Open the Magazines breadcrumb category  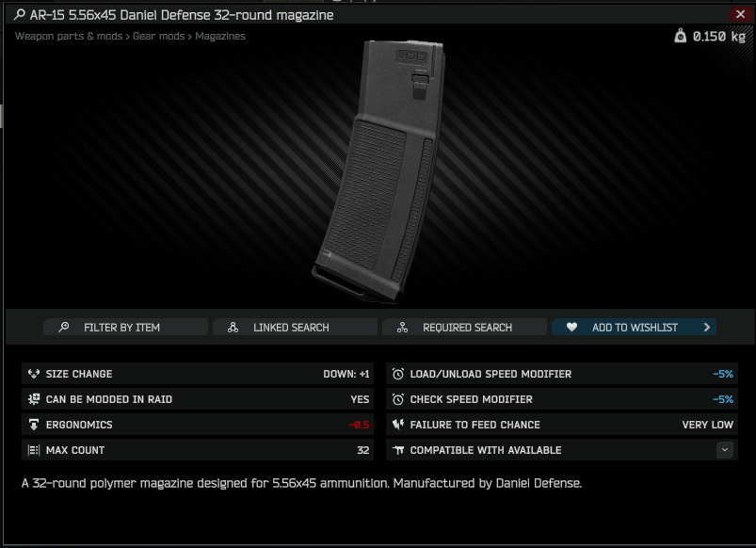point(220,36)
